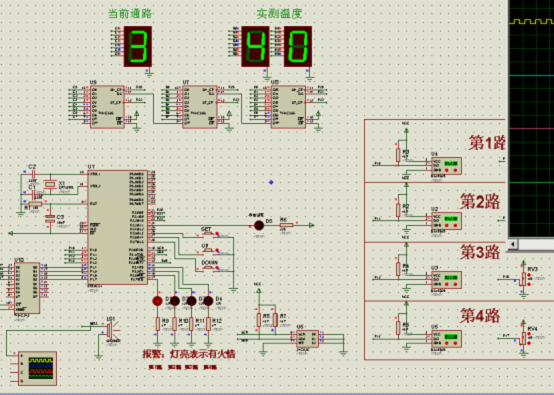Click the U4 temperature sensor of channel 1

point(446,166)
